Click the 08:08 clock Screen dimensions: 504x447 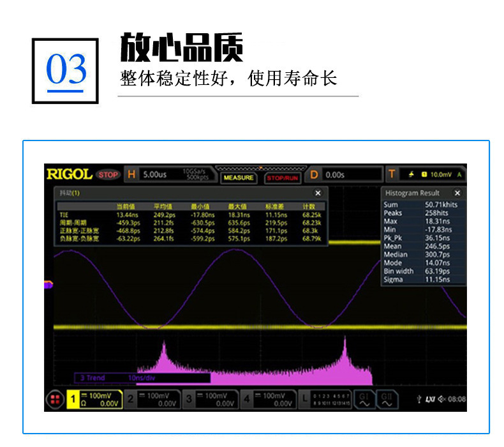pos(456,399)
